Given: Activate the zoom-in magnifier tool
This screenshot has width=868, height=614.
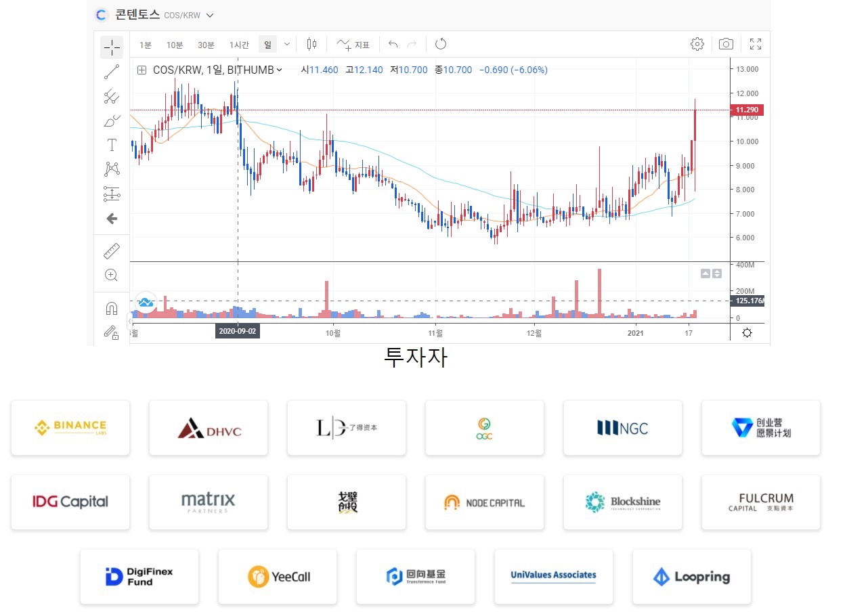Looking at the screenshot, I should click(112, 275).
